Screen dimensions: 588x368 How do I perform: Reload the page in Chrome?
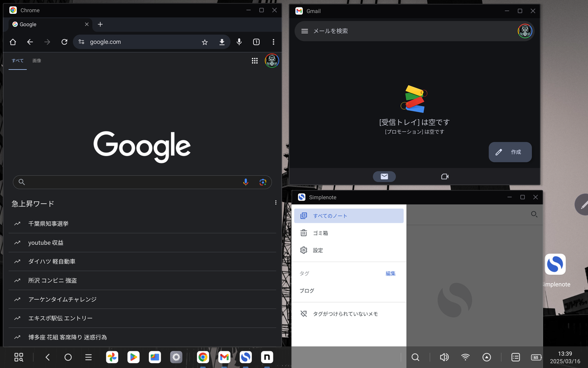click(x=64, y=42)
